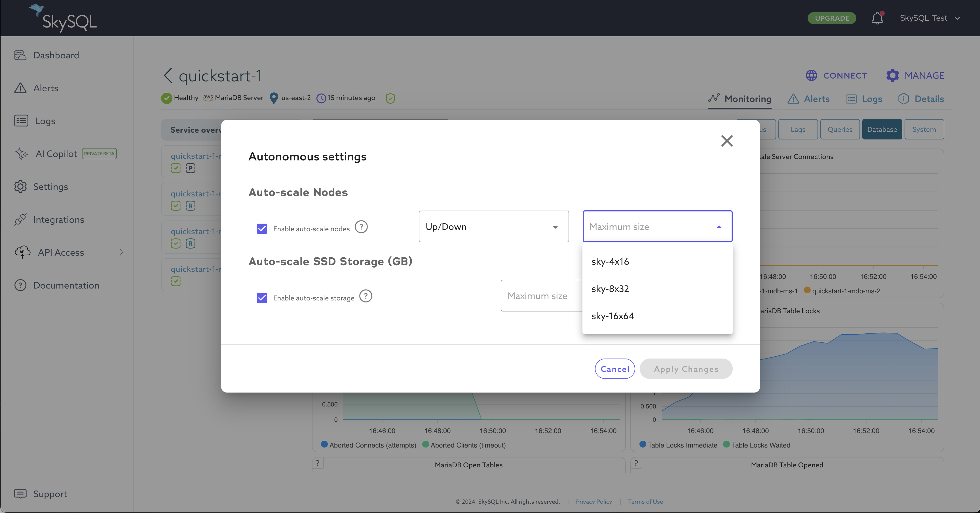Open Dashboard from the sidebar icon
Screen dimensions: 980x513
pyautogui.click(x=20, y=55)
